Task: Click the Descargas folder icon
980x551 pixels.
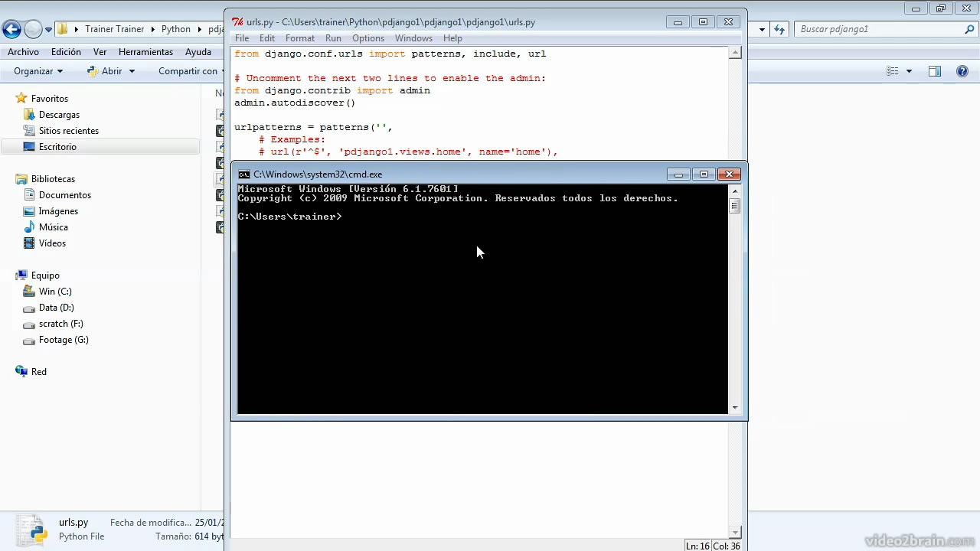Action: click(x=29, y=115)
